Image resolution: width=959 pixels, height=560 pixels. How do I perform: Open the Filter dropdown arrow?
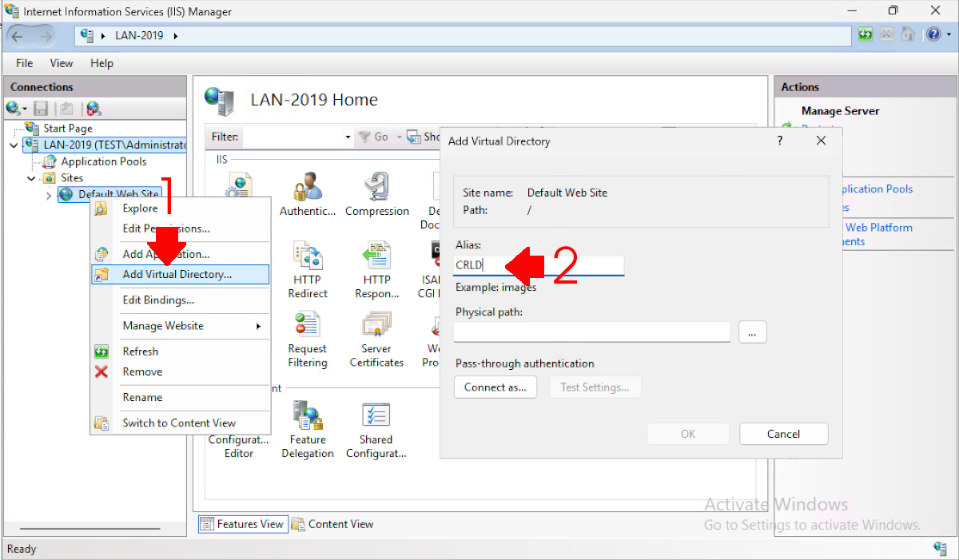pyautogui.click(x=348, y=137)
